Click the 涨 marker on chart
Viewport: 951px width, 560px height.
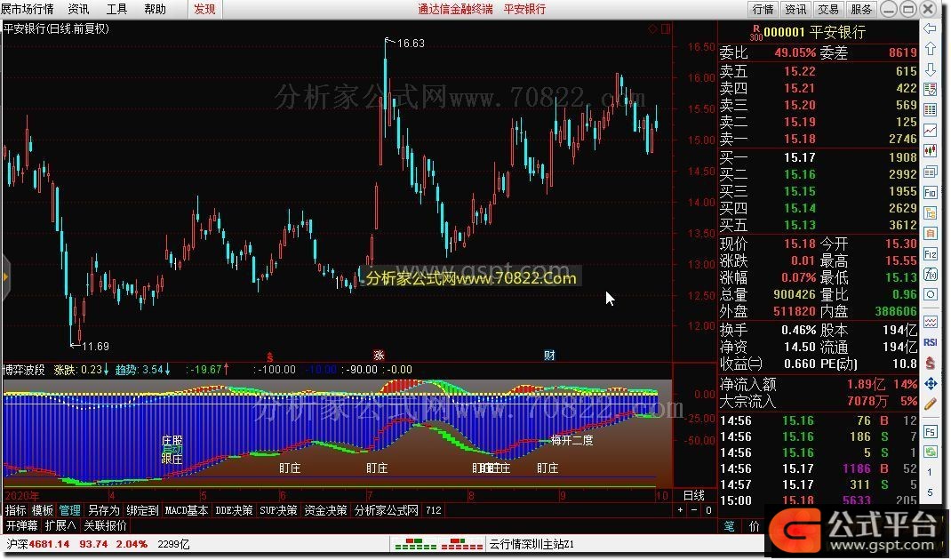[x=379, y=356]
